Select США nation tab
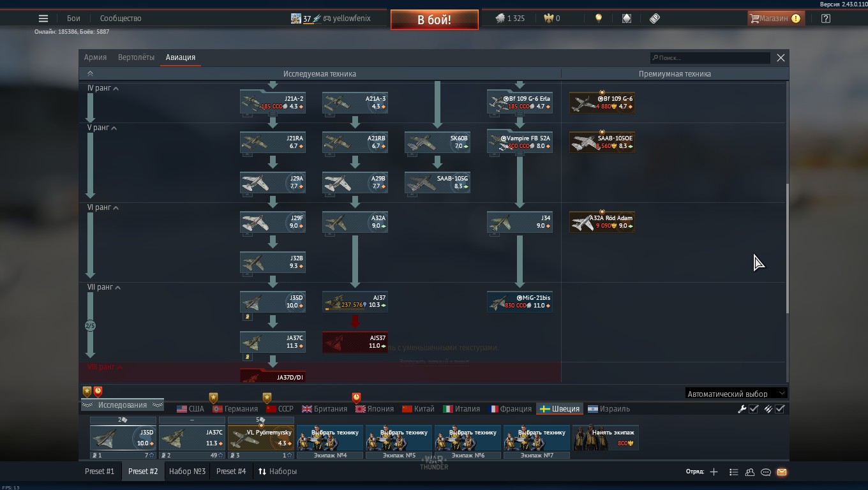868x490 pixels. pyautogui.click(x=190, y=409)
